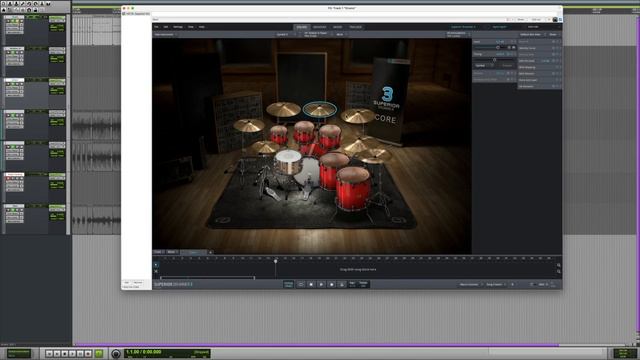Switch to the Tracker tab

356,27
